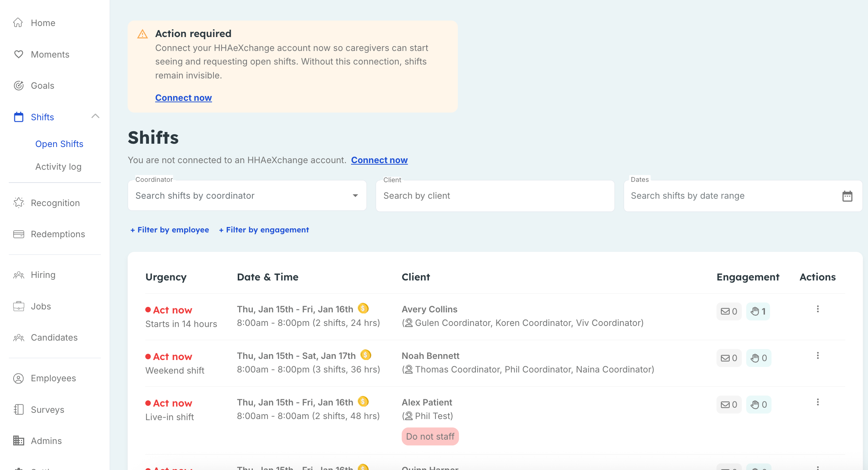Click the Engagement column header

click(748, 277)
